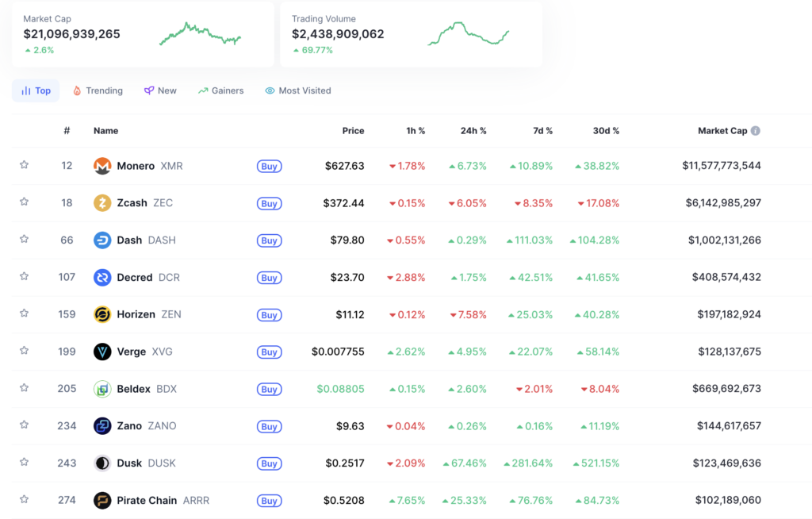Sort coins by the Price header
This screenshot has width=812, height=519.
[x=353, y=131]
